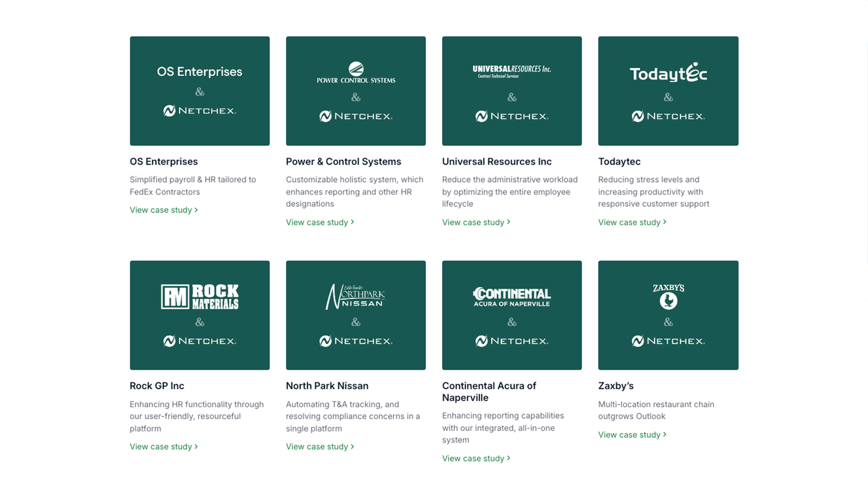Viewport: 868px width, 488px height.
Task: View case study for Continental Acura
Action: (476, 458)
